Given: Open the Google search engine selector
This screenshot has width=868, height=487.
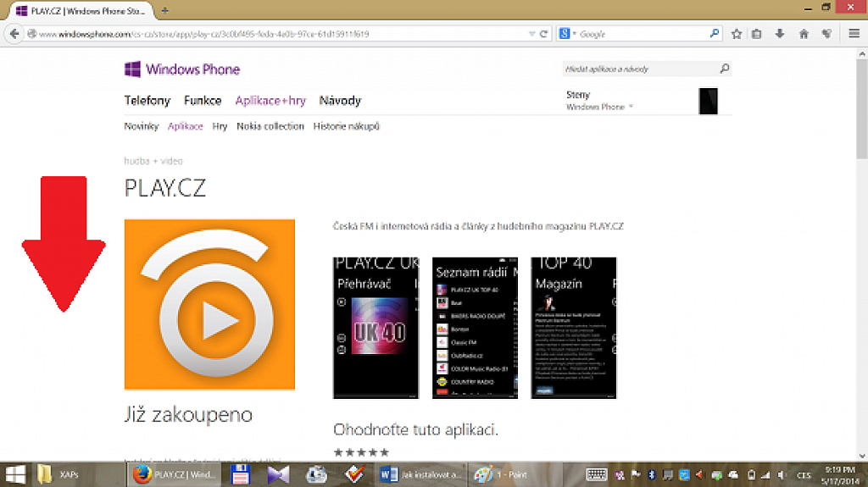Looking at the screenshot, I should click(x=567, y=34).
